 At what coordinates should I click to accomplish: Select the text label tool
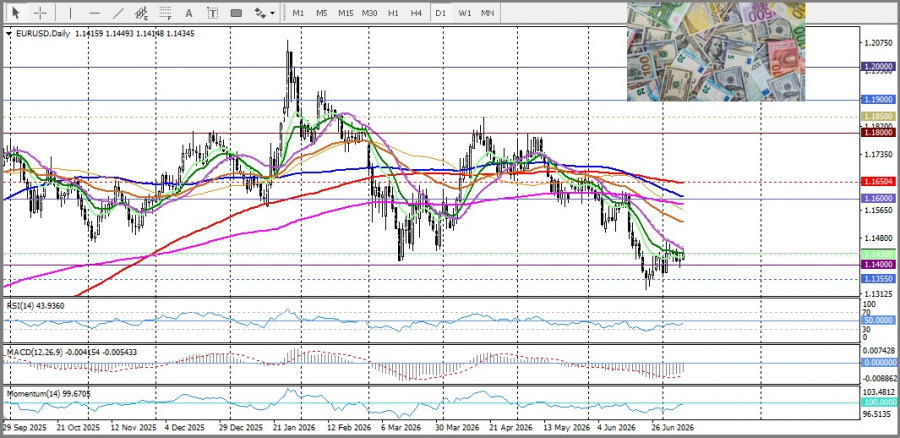pyautogui.click(x=212, y=13)
